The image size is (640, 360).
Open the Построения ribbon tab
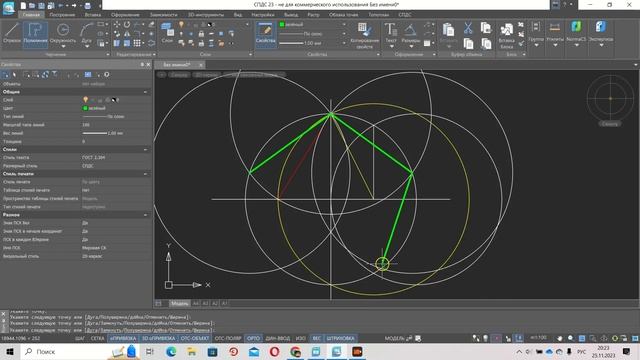coord(62,15)
